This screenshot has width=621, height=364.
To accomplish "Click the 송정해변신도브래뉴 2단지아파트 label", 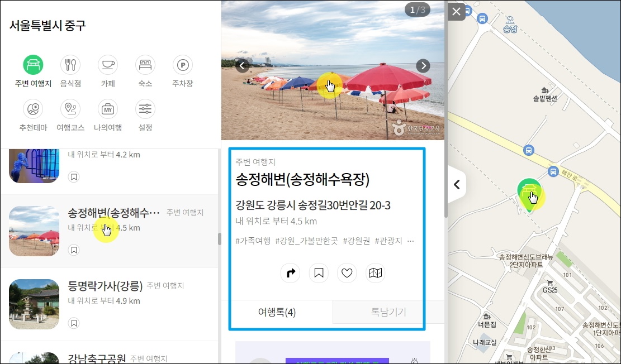I will point(526,261).
